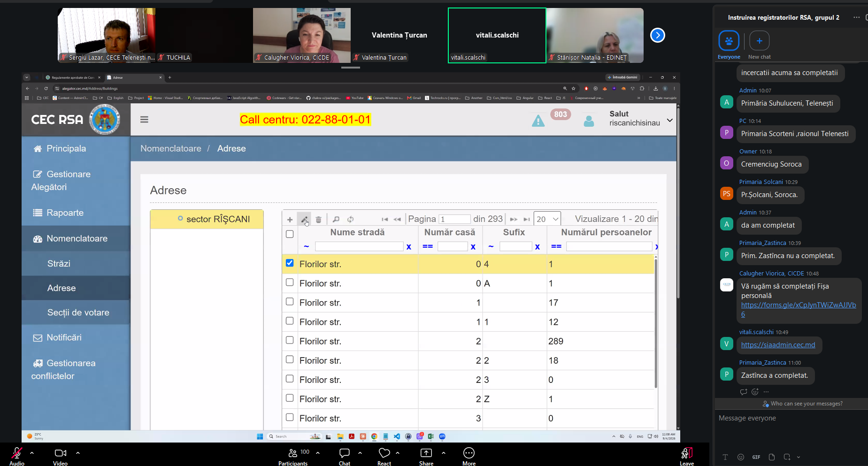Open the warning alerts triangle icon
Image resolution: width=868 pixels, height=466 pixels.
538,121
